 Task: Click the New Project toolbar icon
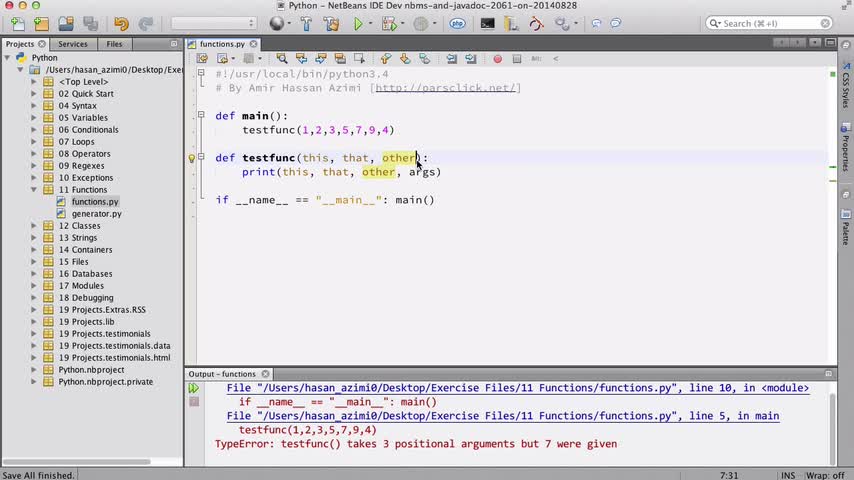click(x=41, y=23)
